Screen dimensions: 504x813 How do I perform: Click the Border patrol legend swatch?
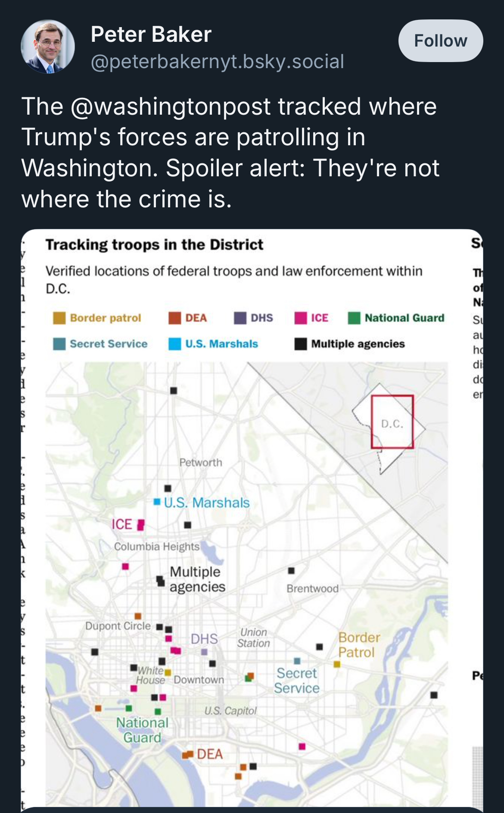coord(59,318)
